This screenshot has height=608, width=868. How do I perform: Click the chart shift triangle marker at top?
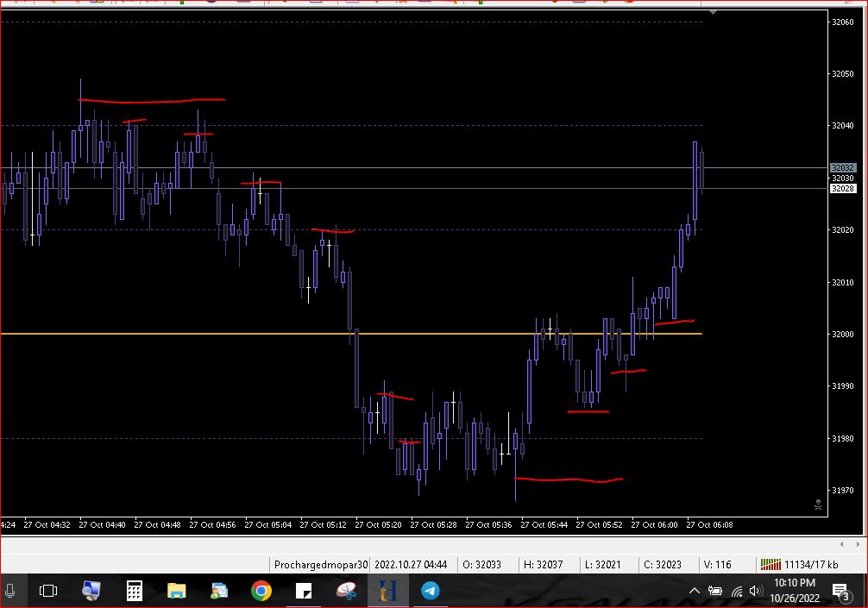coord(713,12)
